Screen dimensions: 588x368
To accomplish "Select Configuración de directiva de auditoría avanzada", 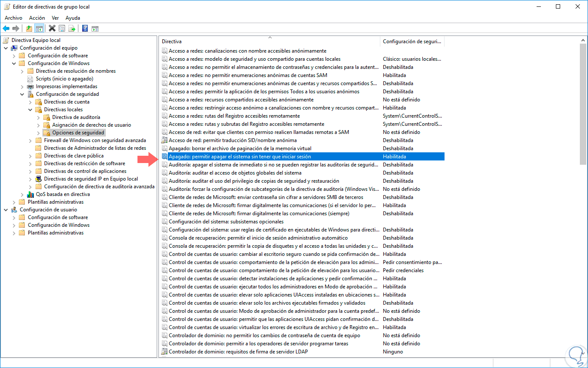I will click(x=99, y=187).
